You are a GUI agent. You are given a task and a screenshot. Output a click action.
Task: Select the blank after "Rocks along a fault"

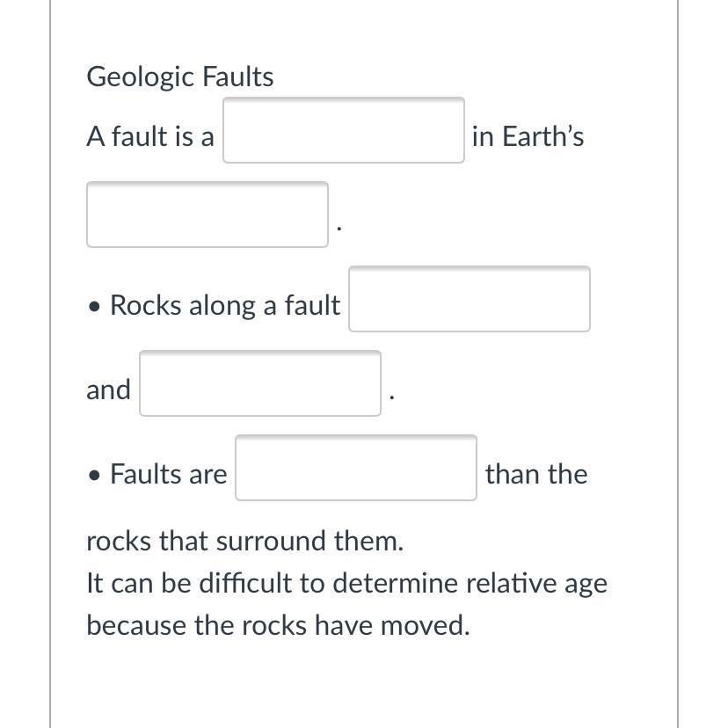469,300
